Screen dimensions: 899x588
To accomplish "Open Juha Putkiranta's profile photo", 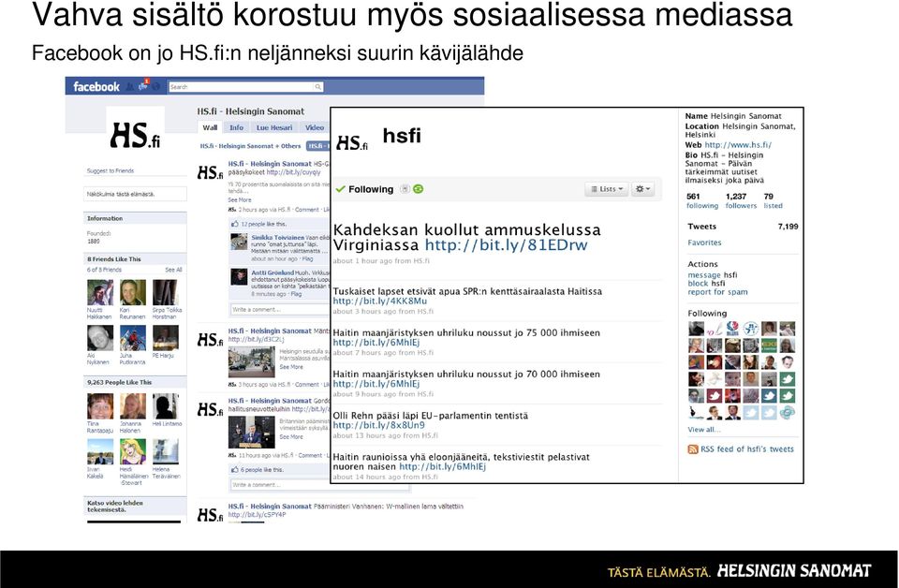I will 133,338.
